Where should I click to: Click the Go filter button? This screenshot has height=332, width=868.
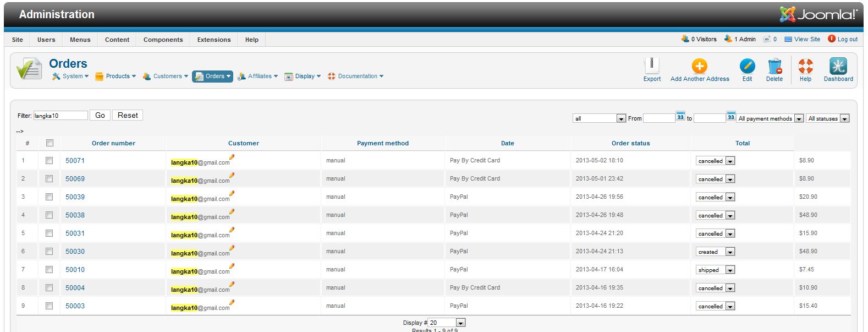100,115
